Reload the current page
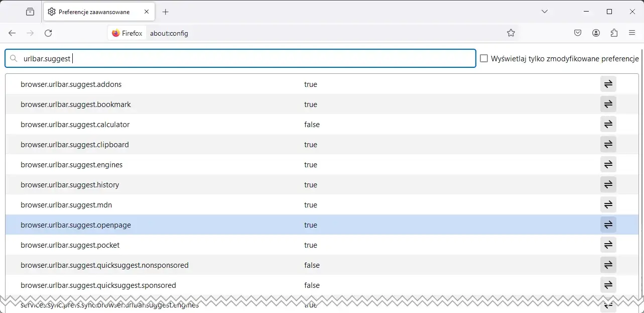Viewport: 644px width, 313px height. [x=48, y=33]
